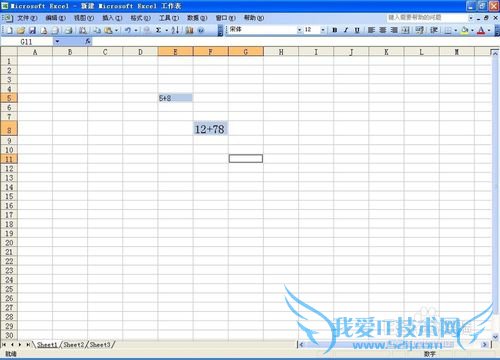Viewport: 500px width, 360px height.
Task: Open the font name dropdown
Action: (x=299, y=30)
